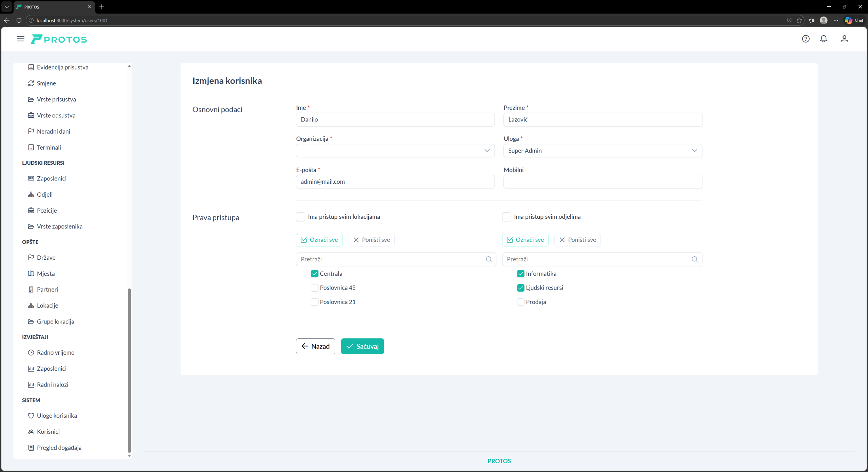Click the browser page refresh icon
The width and height of the screenshot is (868, 472).
(x=19, y=20)
